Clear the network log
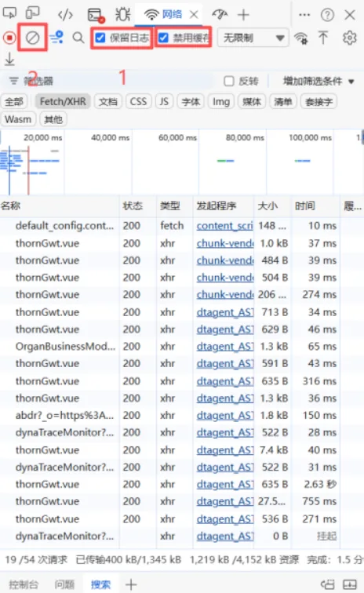The height and width of the screenshot is (593, 364). click(x=32, y=38)
